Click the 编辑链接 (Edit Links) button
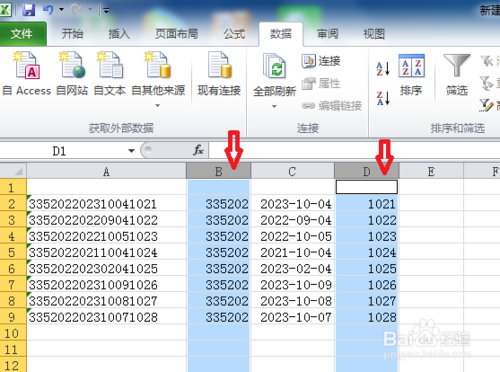500x372 pixels. pyautogui.click(x=331, y=106)
